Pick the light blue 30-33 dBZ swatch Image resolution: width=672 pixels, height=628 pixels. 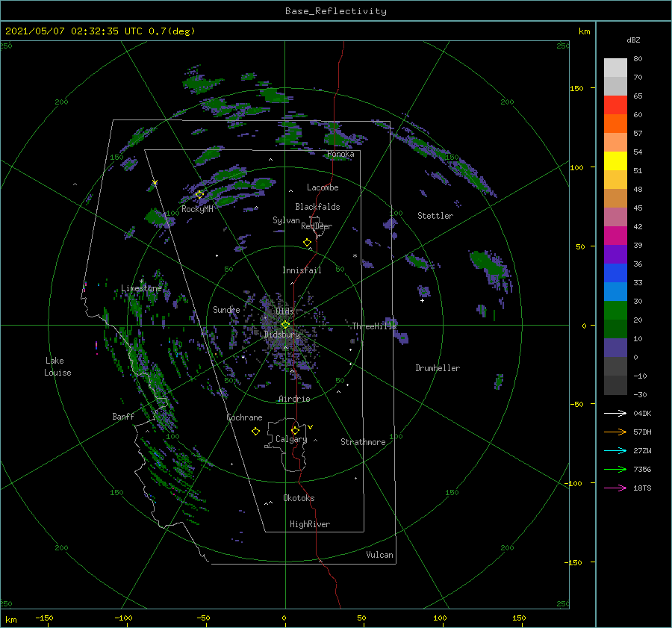(x=615, y=292)
